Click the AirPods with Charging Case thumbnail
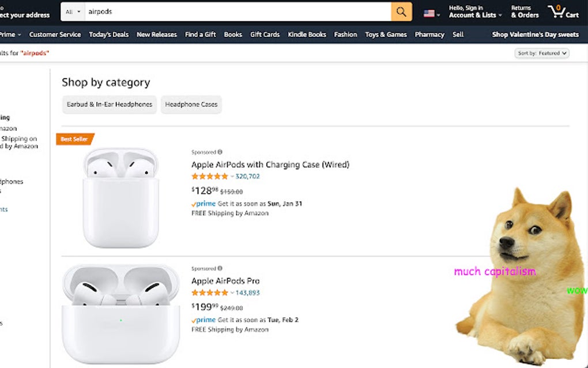The height and width of the screenshot is (368, 588). tap(120, 198)
